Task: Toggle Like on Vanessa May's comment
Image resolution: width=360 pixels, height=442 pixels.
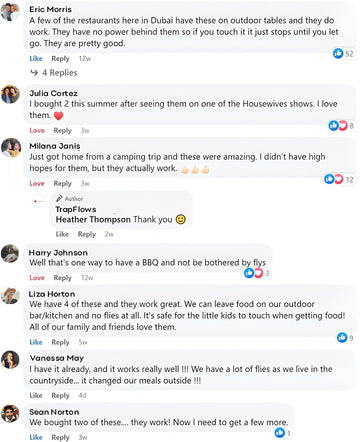Action: pyautogui.click(x=36, y=395)
